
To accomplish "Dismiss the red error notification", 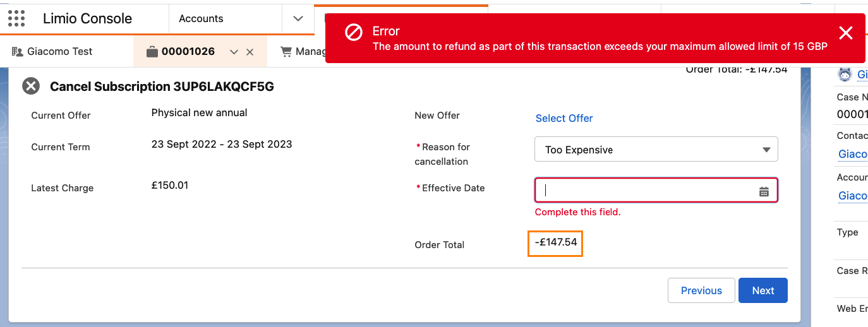I will tap(845, 33).
